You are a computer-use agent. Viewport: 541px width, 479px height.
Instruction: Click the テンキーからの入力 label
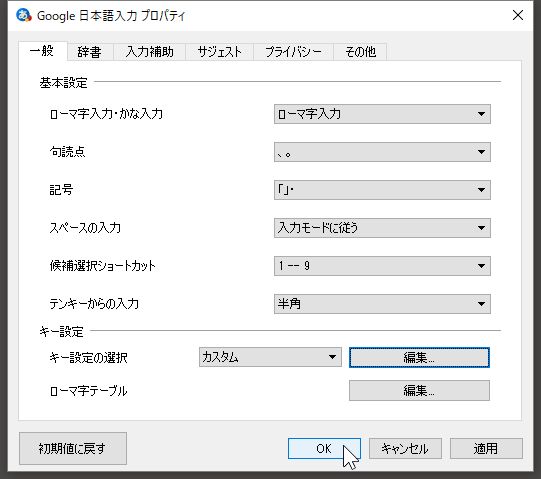(x=94, y=304)
